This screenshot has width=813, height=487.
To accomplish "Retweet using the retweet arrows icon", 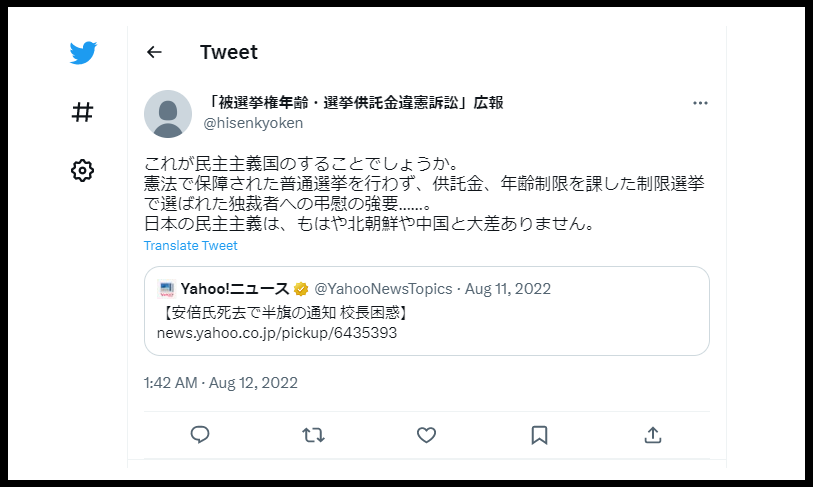I will click(313, 435).
